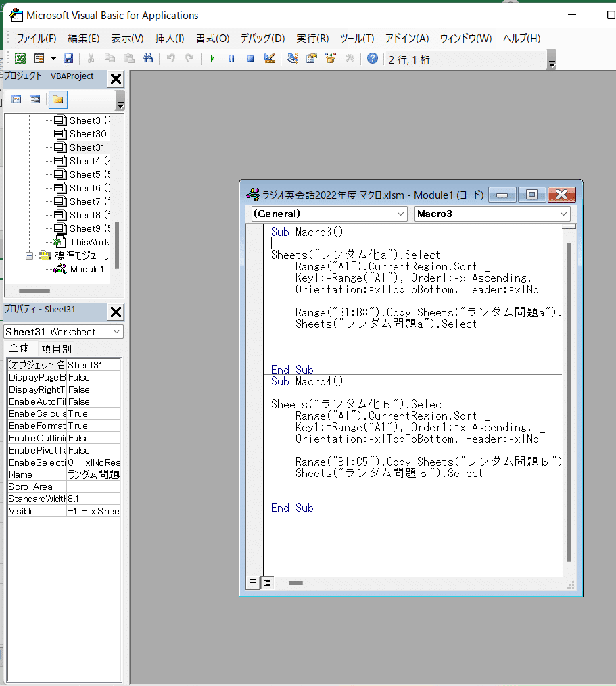Open the 書式(O) menu
616x686 pixels.
click(x=212, y=39)
